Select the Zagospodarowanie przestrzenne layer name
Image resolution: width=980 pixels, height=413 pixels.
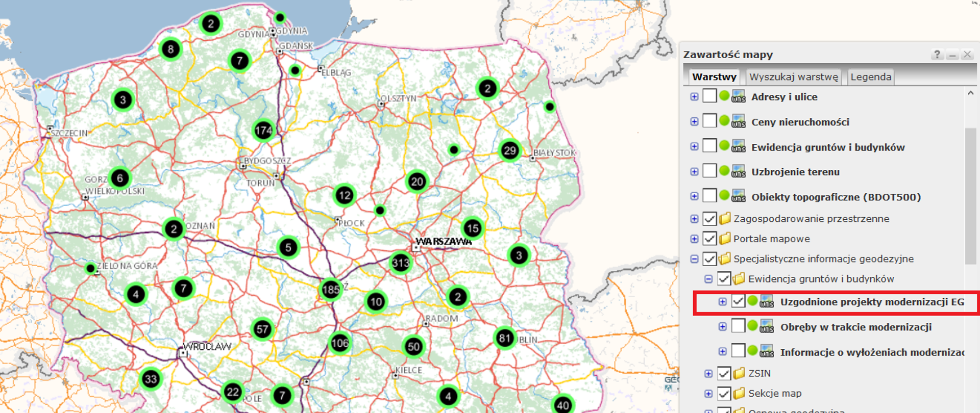811,219
